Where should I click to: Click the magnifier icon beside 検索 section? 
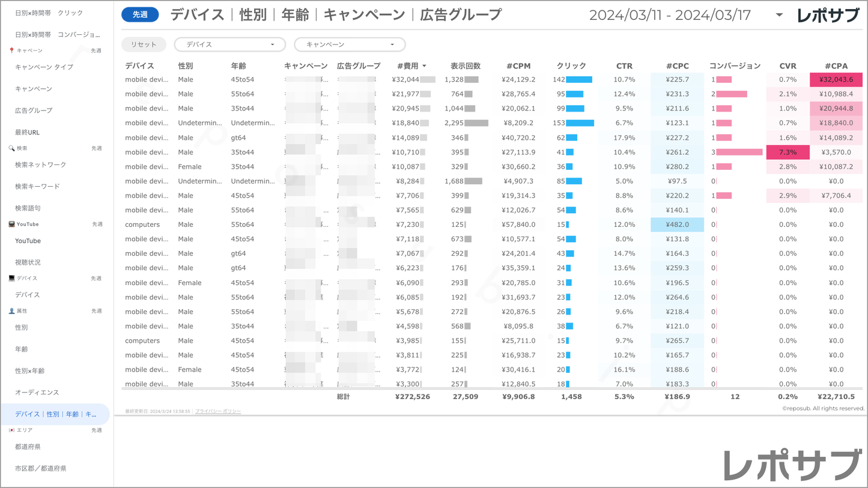pos(11,148)
